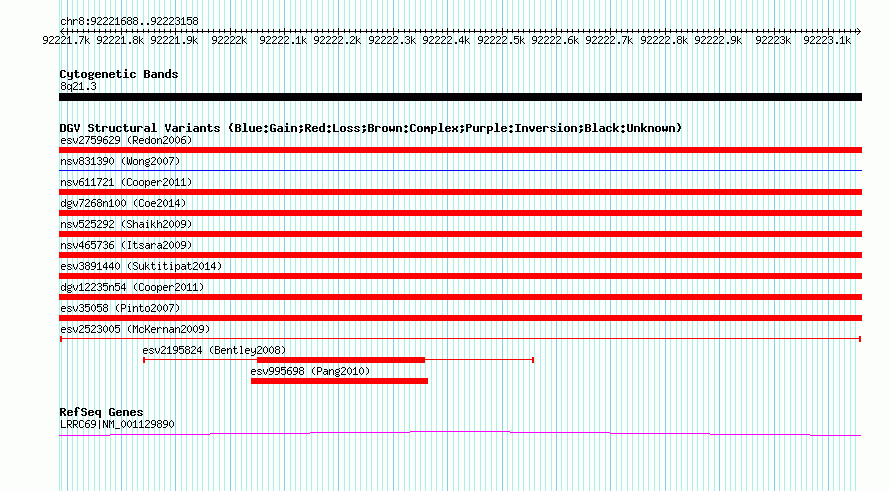Viewport: 890px width, 491px height.
Task: Select the thin blue gain line of nsv831390
Action: pyautogui.click(x=460, y=170)
